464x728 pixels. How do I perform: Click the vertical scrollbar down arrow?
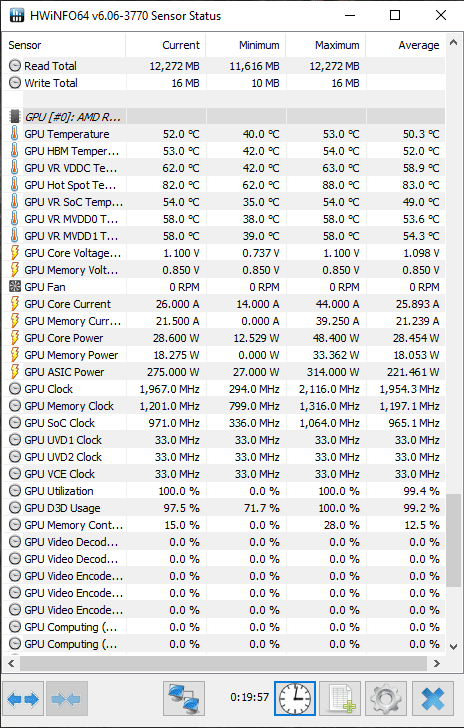point(453,646)
